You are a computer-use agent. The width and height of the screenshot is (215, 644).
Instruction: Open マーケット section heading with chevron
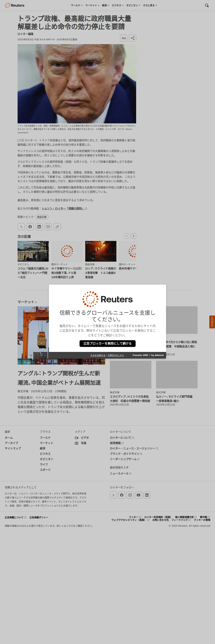[27, 302]
